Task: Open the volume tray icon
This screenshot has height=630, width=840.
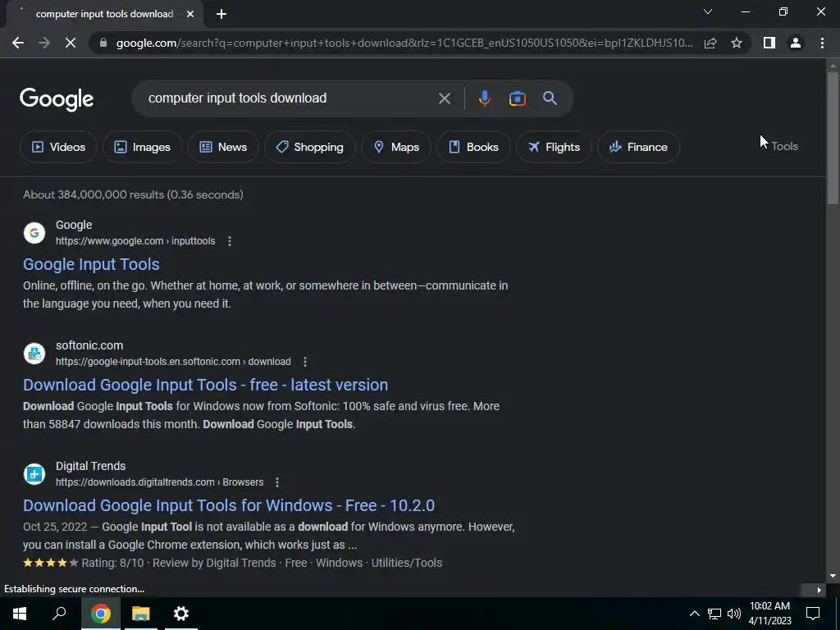Action: click(734, 614)
